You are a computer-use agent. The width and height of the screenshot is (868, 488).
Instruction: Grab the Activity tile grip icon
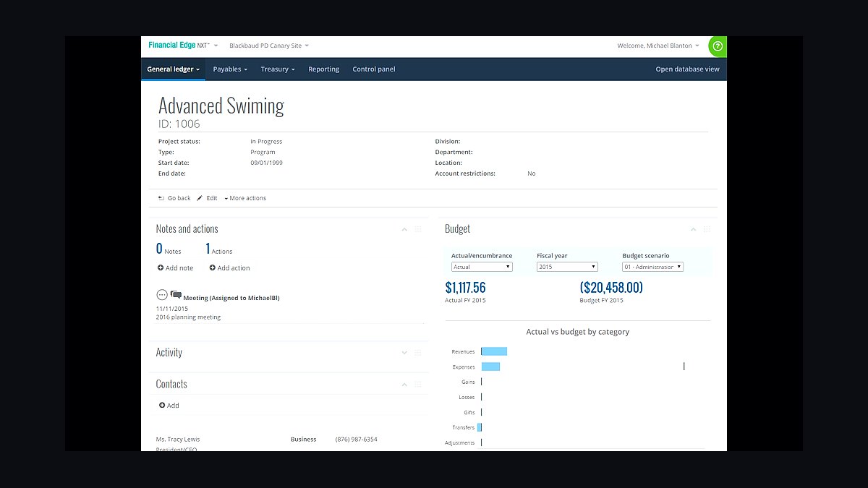click(418, 353)
